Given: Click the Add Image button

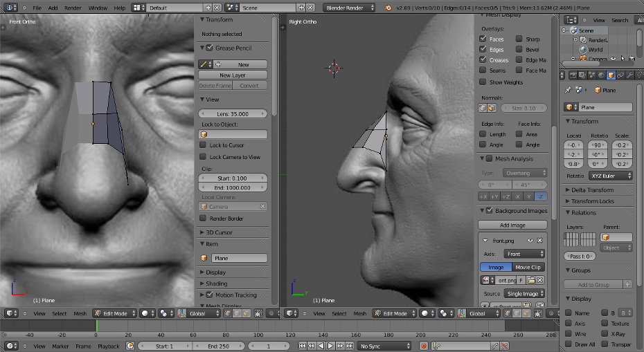Looking at the screenshot, I should (512, 225).
